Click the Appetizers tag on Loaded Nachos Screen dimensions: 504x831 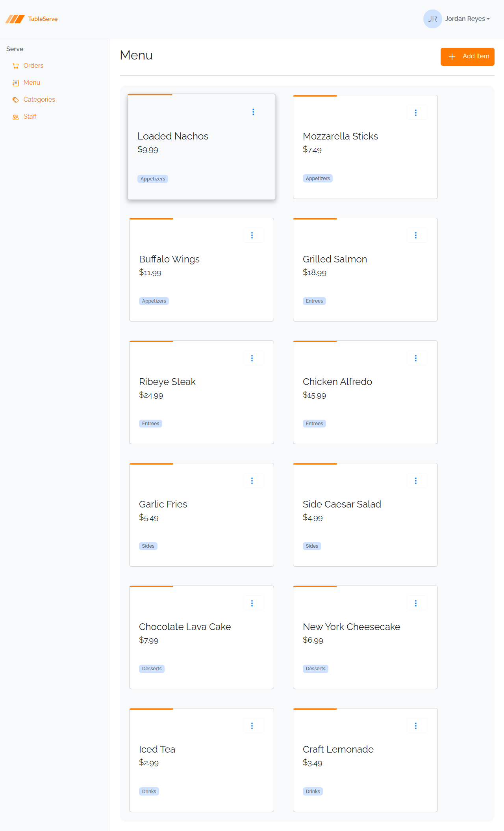pos(153,179)
